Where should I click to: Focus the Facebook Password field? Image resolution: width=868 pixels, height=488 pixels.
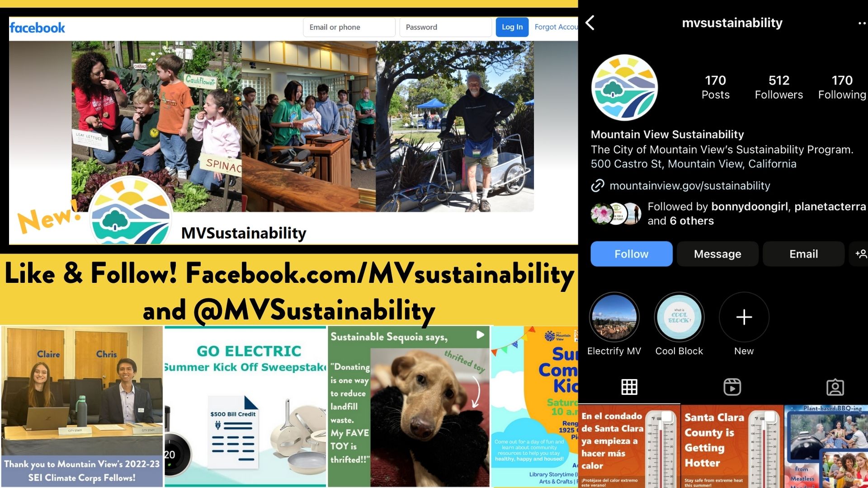(x=445, y=27)
